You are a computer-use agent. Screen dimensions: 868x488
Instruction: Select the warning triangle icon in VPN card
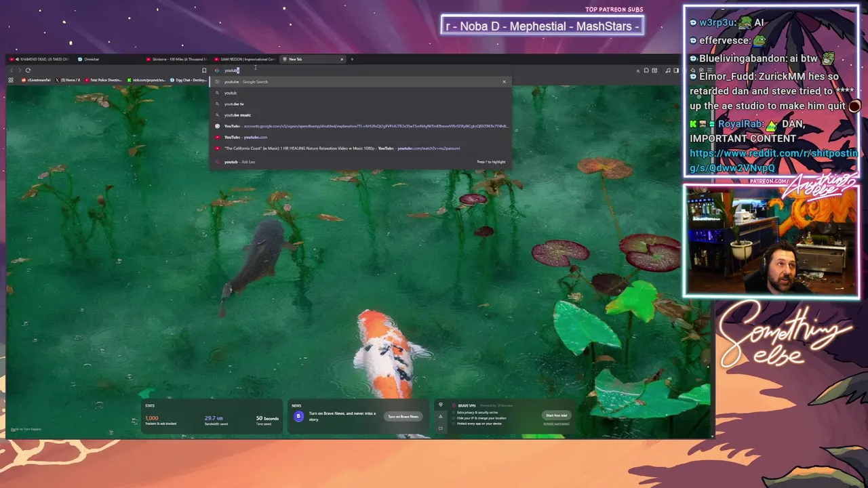441,417
